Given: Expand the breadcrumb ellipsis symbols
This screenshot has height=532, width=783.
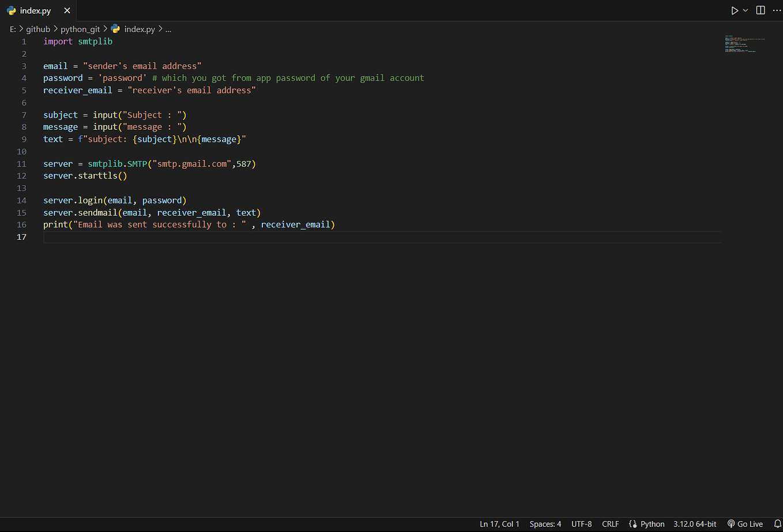Looking at the screenshot, I should pyautogui.click(x=168, y=29).
